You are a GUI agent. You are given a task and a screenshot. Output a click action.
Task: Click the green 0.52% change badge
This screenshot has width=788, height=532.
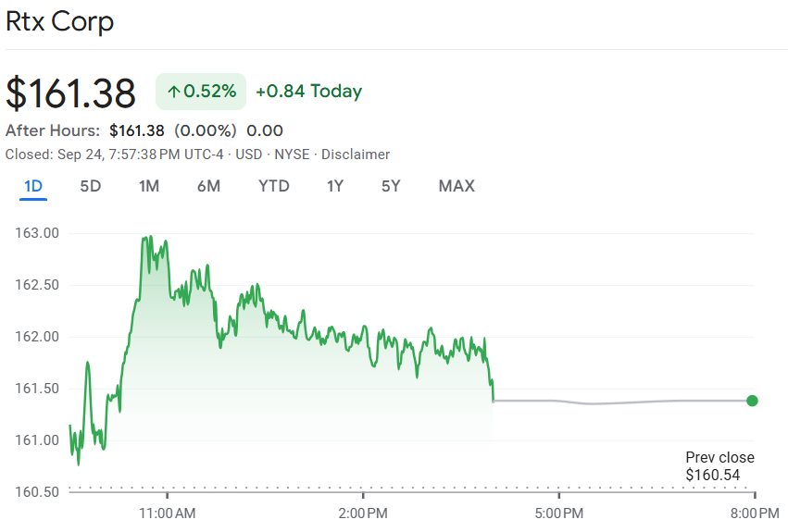tap(201, 91)
